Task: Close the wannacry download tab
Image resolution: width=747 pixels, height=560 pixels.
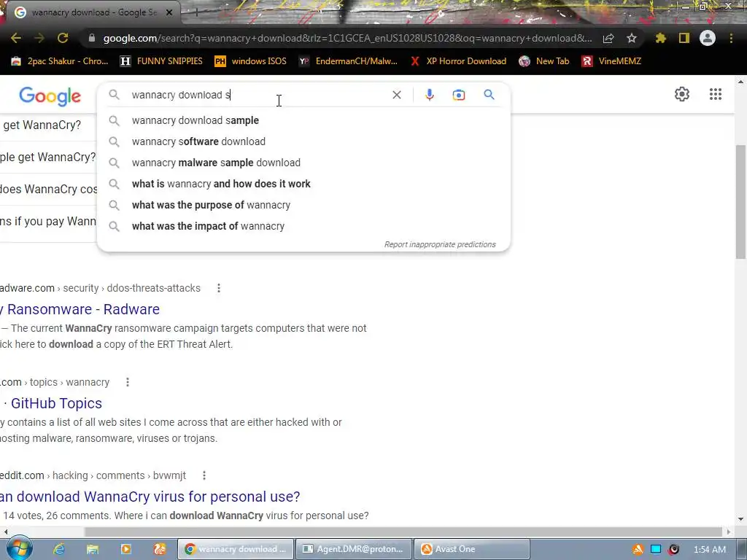Action: click(169, 12)
